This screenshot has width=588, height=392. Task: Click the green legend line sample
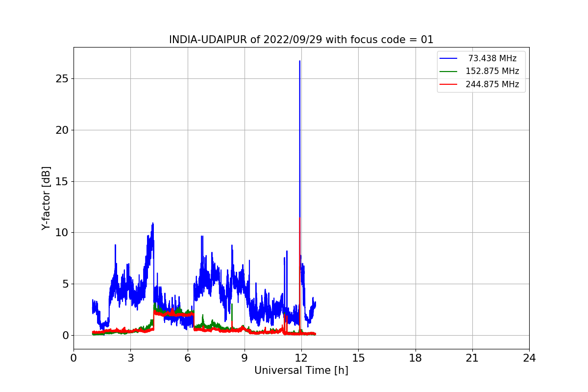coord(448,71)
